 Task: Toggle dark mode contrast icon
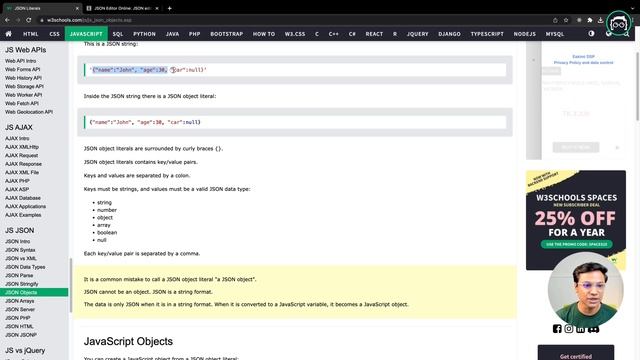click(x=591, y=33)
